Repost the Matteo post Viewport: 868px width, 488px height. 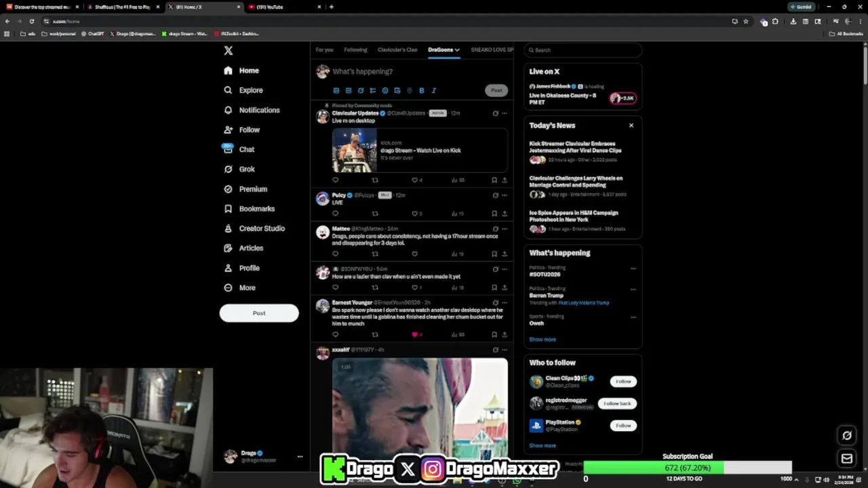point(375,254)
